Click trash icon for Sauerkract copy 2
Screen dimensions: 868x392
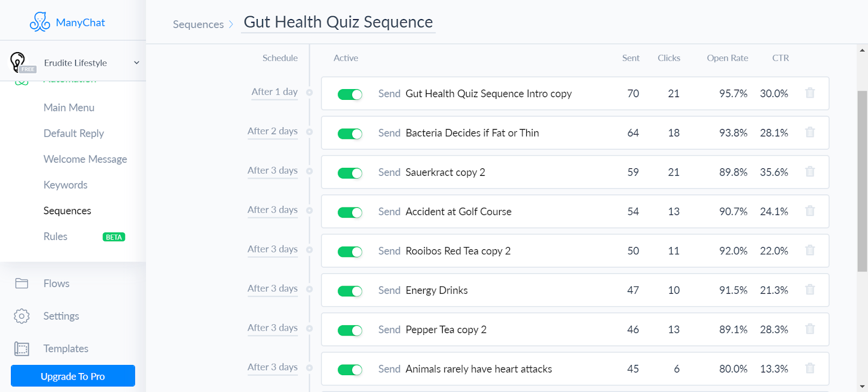[810, 172]
